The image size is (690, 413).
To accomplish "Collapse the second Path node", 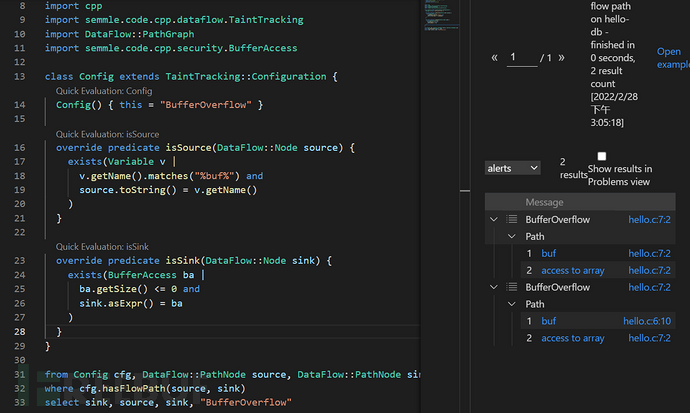I will (x=512, y=304).
